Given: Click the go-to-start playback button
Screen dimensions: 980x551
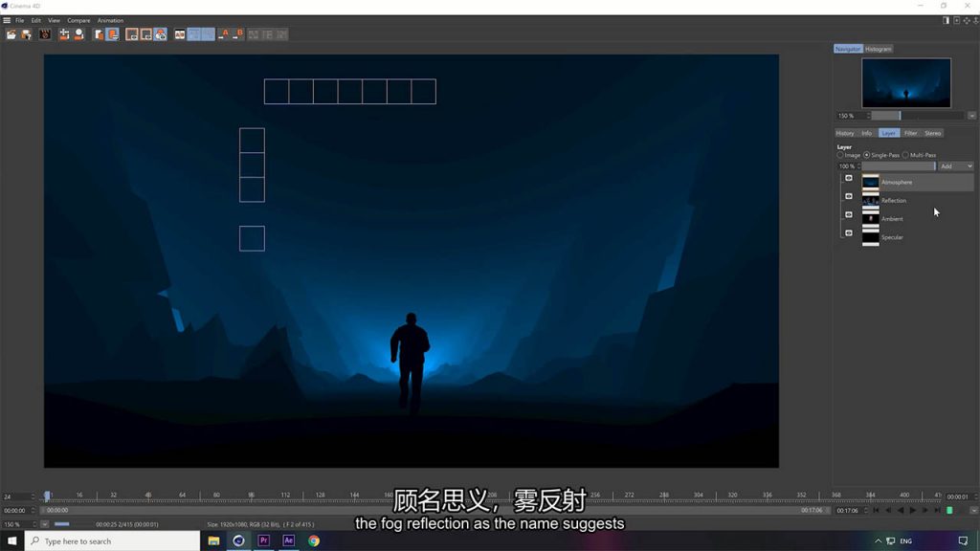Looking at the screenshot, I should click(877, 511).
